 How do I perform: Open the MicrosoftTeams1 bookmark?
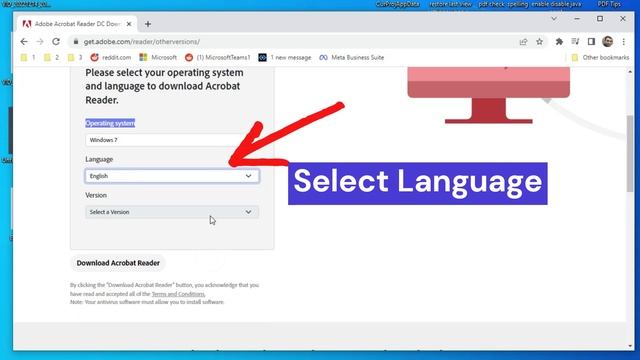(x=218, y=58)
